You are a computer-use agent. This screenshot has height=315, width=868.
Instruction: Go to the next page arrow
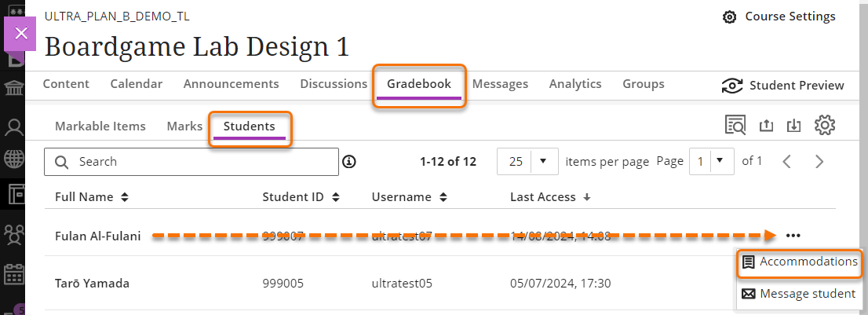pyautogui.click(x=819, y=162)
